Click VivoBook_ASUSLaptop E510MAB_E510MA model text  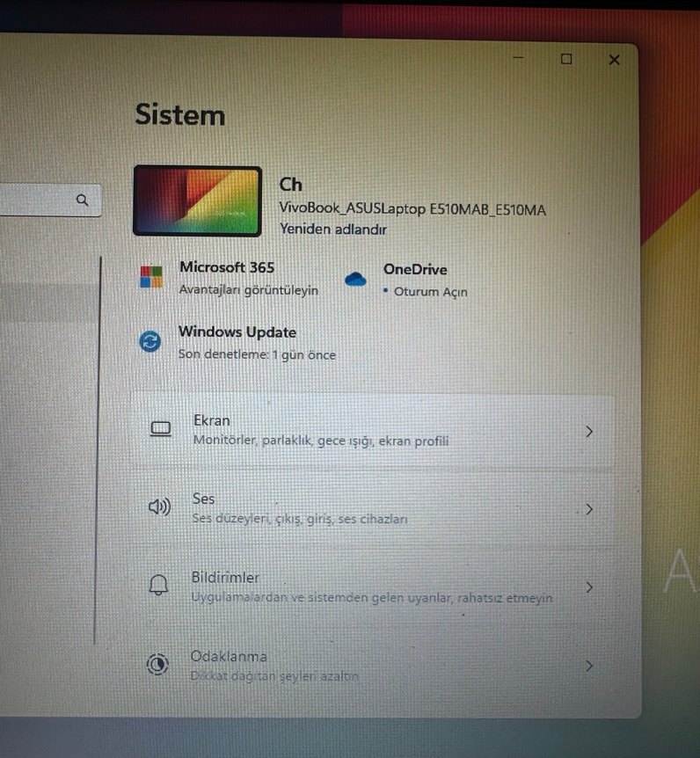pos(412,208)
